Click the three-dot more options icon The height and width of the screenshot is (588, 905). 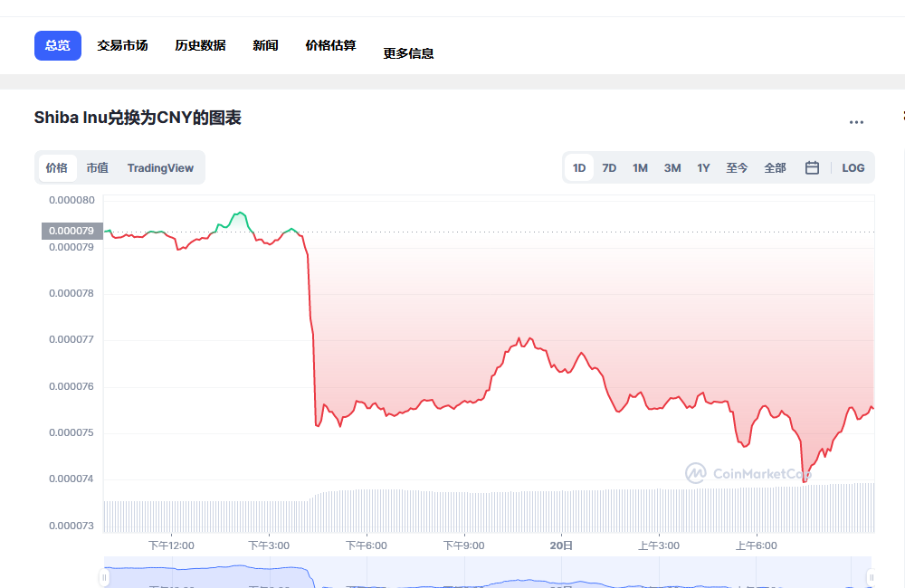[x=856, y=122]
